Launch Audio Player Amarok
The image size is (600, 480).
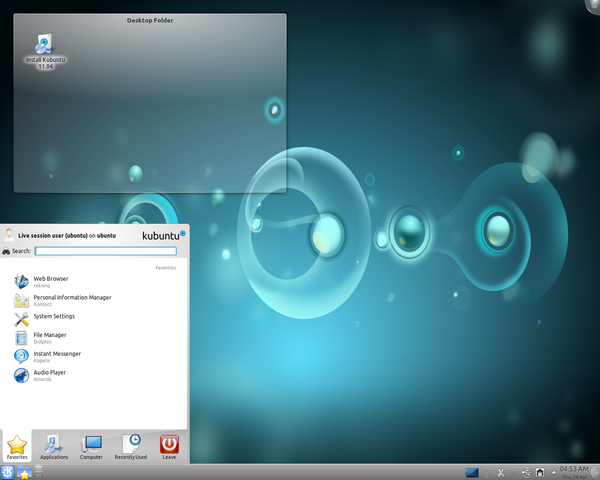[50, 374]
